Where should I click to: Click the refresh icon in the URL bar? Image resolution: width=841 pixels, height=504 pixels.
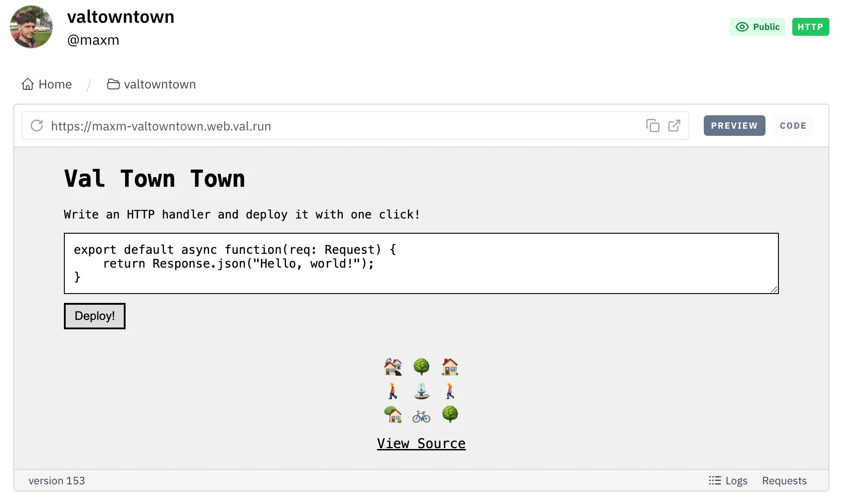tap(37, 126)
